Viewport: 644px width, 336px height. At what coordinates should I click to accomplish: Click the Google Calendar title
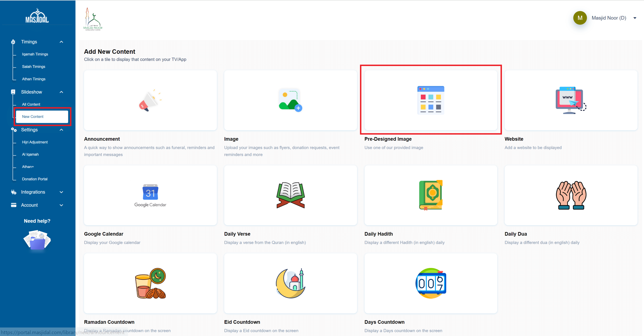coord(103,234)
